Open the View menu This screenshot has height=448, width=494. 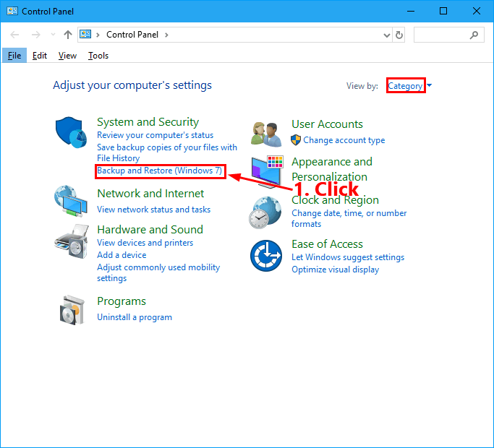coord(67,56)
